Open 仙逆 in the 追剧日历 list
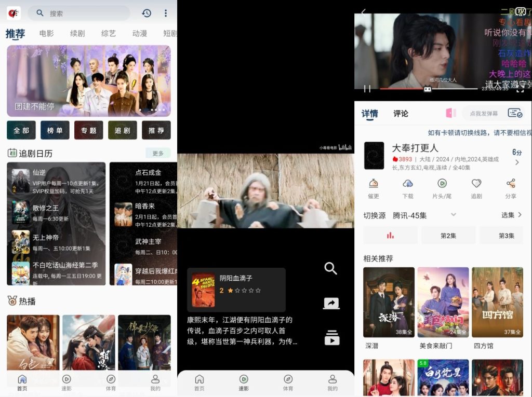 (57, 182)
